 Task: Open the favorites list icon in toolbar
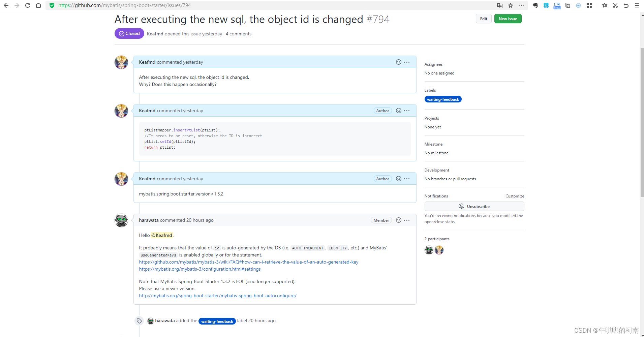(x=605, y=5)
